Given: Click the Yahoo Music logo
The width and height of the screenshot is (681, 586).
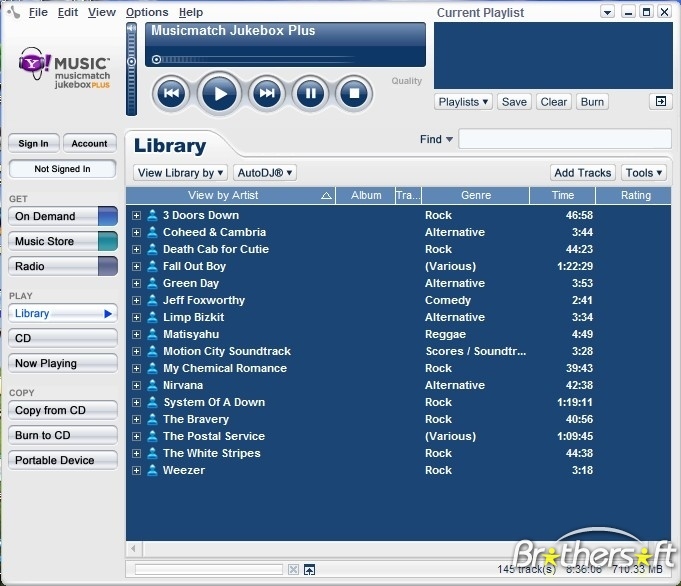Looking at the screenshot, I should 64,68.
